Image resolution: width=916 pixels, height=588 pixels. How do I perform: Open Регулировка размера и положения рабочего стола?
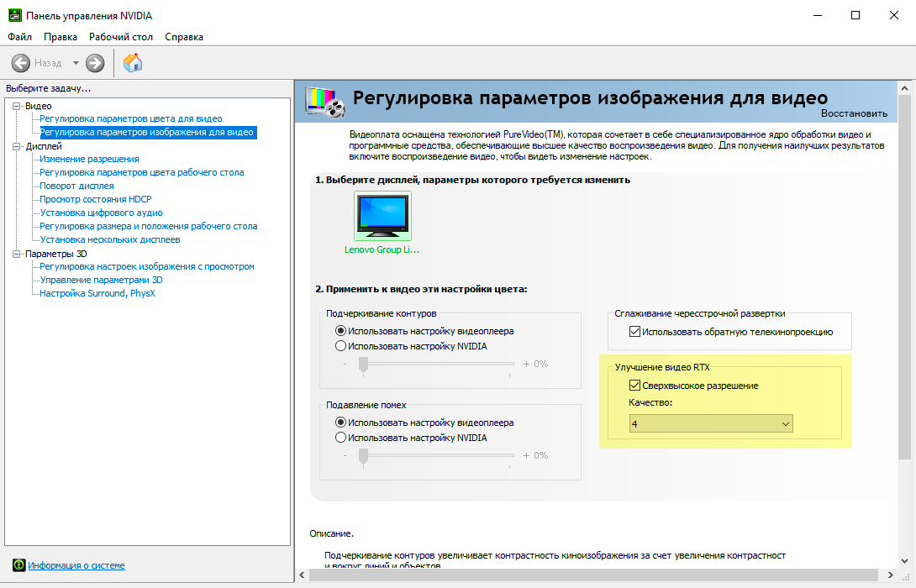pyautogui.click(x=149, y=226)
